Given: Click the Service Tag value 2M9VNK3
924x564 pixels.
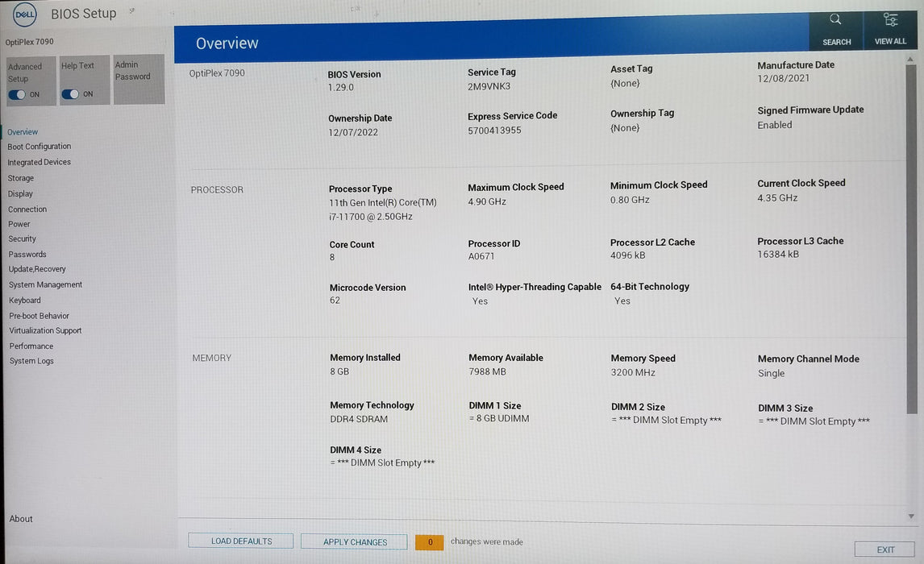Looking at the screenshot, I should 489,86.
